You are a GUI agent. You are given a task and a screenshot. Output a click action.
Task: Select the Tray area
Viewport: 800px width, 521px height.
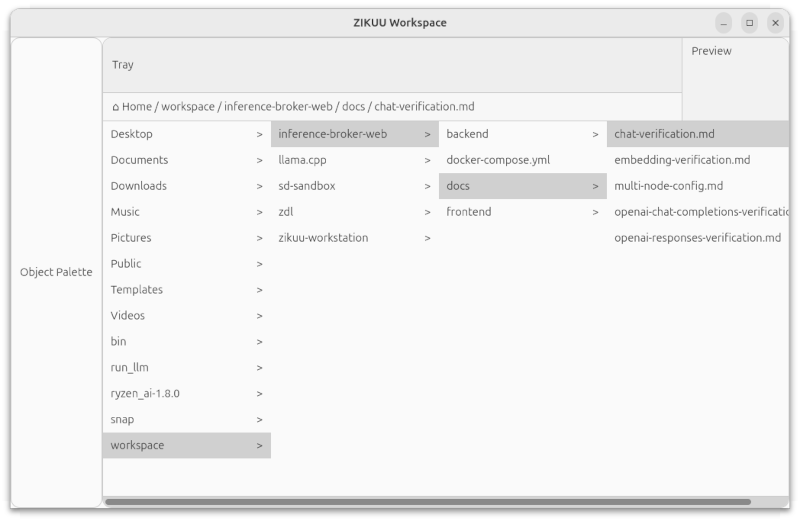pos(392,65)
